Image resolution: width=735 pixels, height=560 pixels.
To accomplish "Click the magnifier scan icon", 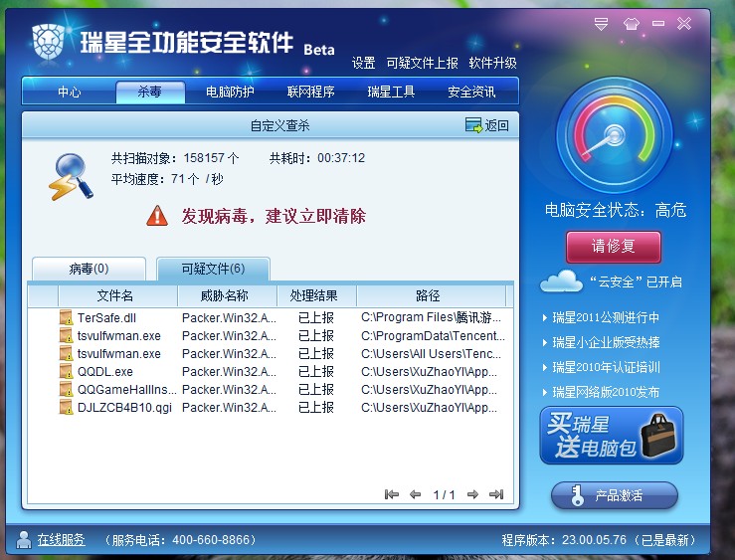I will coord(71,177).
